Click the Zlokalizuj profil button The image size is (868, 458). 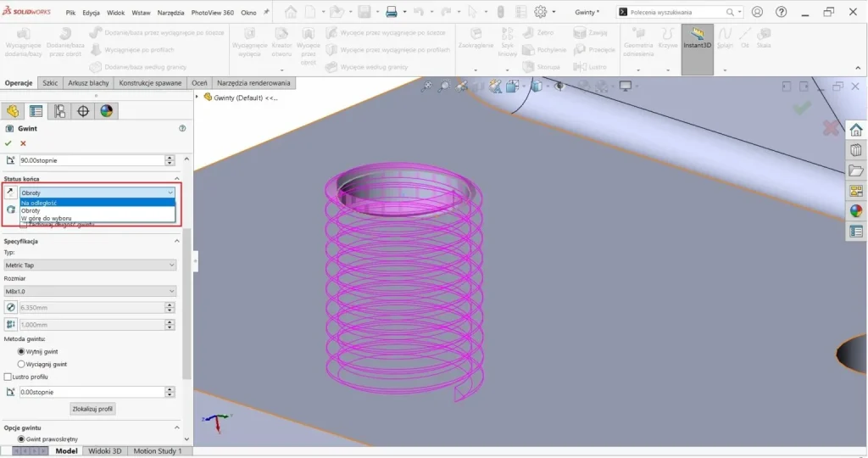[x=92, y=410]
